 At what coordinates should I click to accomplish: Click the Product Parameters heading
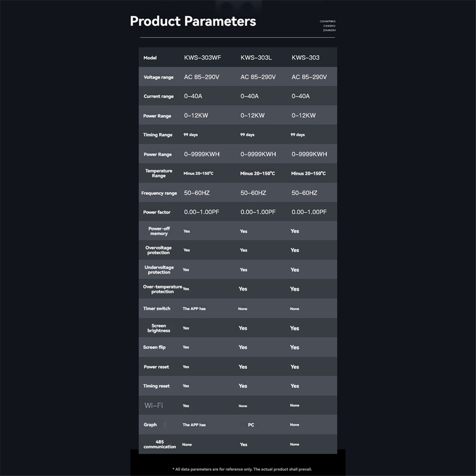coord(193,21)
